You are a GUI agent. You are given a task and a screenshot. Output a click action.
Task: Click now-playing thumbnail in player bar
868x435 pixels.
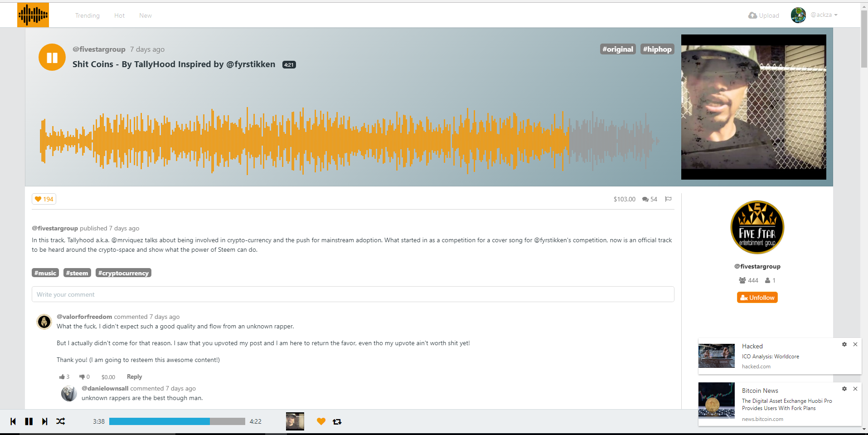point(295,421)
